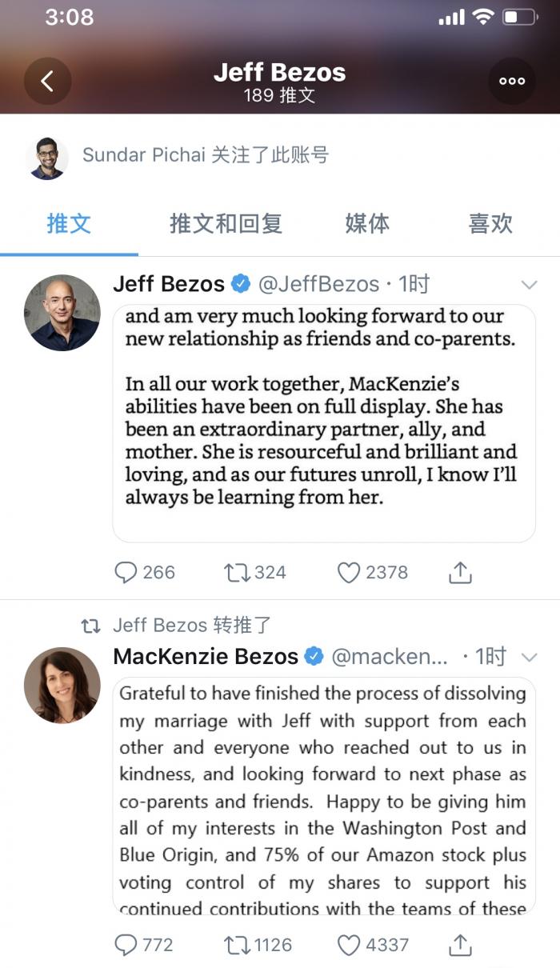Switch to the 推文和回复 tab
The width and height of the screenshot is (560, 968).
pyautogui.click(x=226, y=223)
